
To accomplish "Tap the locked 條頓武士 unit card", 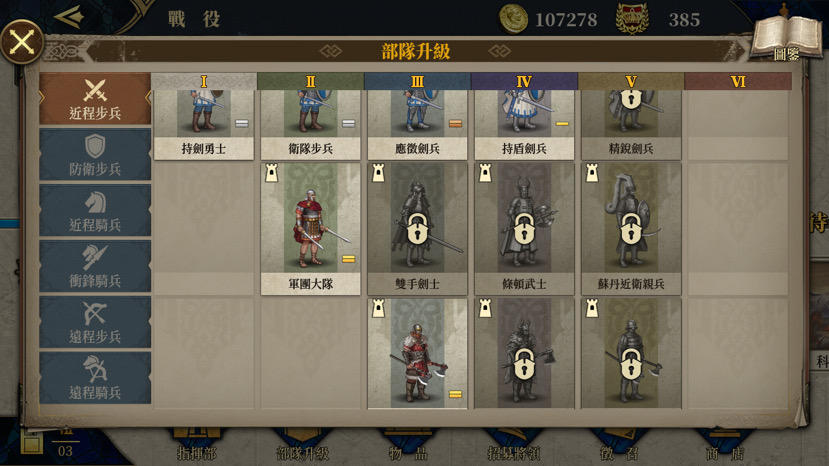I will (524, 229).
